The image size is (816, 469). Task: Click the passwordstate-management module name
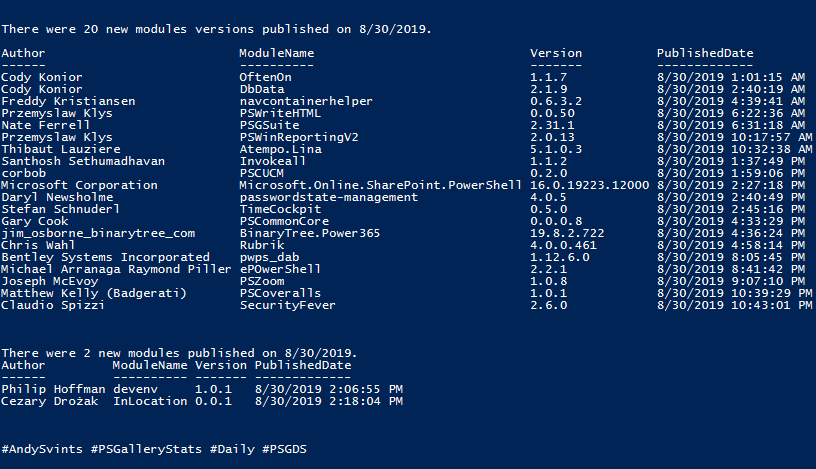328,197
